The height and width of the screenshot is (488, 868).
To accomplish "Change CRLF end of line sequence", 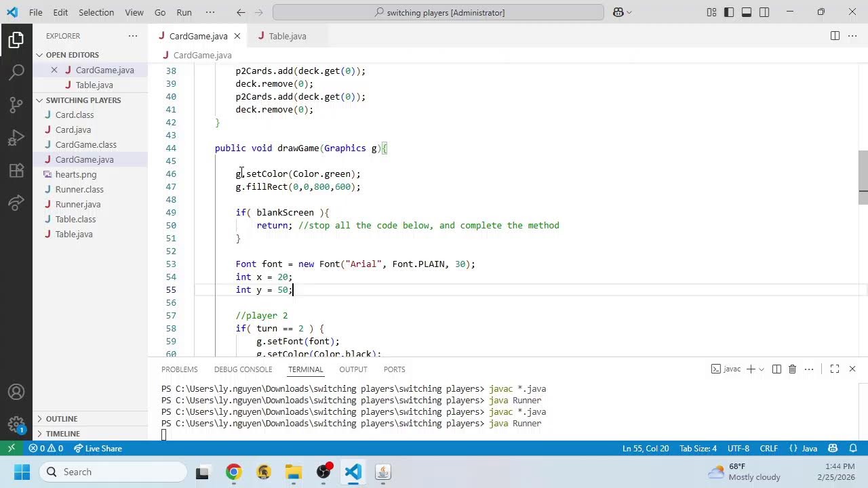I will 769,448.
